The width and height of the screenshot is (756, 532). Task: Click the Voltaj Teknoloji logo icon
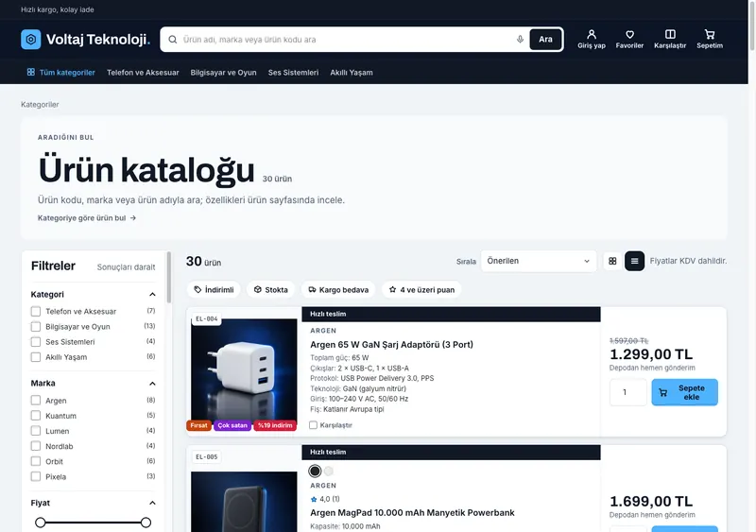point(31,39)
